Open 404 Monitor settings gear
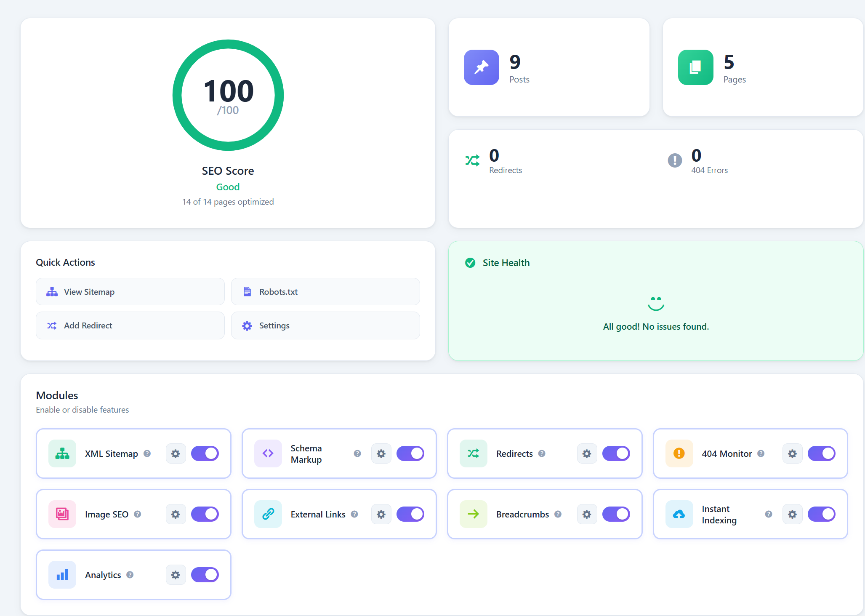This screenshot has width=865, height=616. tap(792, 453)
